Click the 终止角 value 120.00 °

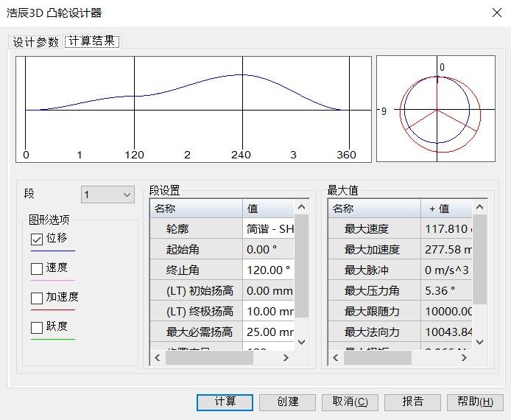point(268,270)
